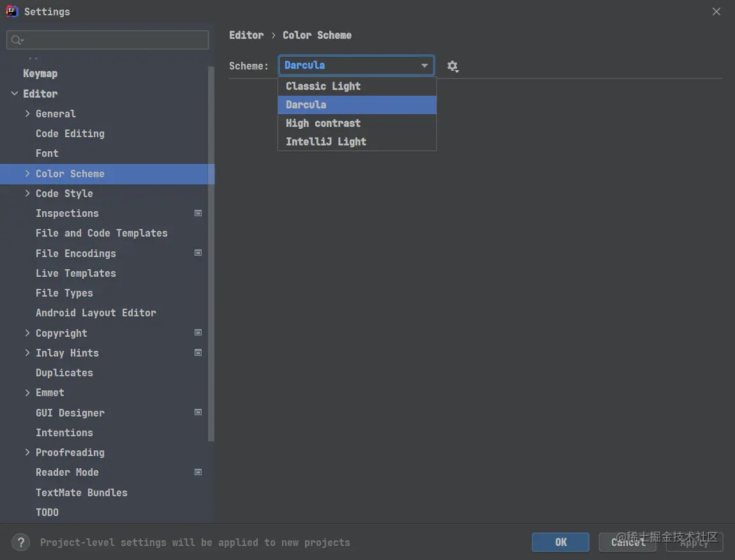Click the help question mark icon

click(x=20, y=542)
